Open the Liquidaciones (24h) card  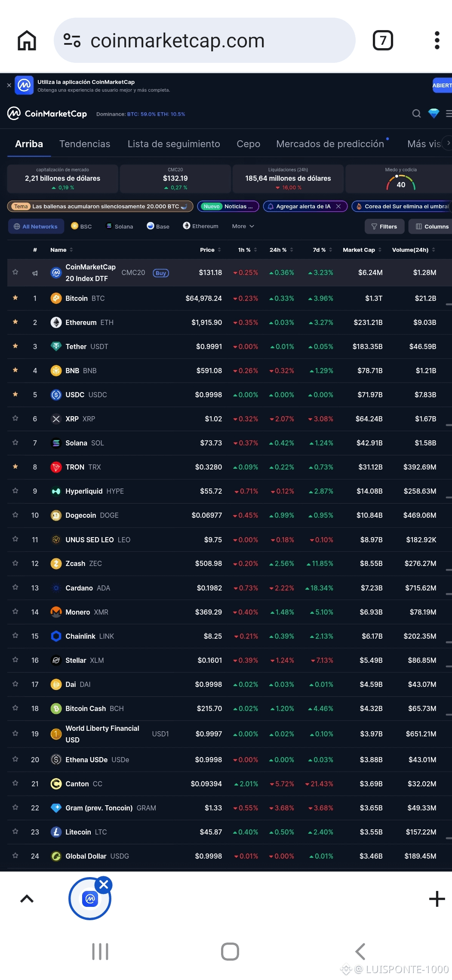[x=288, y=179]
